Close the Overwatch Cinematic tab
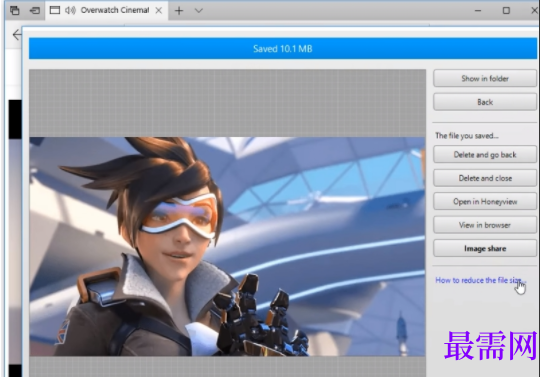556x377 pixels. [159, 10]
